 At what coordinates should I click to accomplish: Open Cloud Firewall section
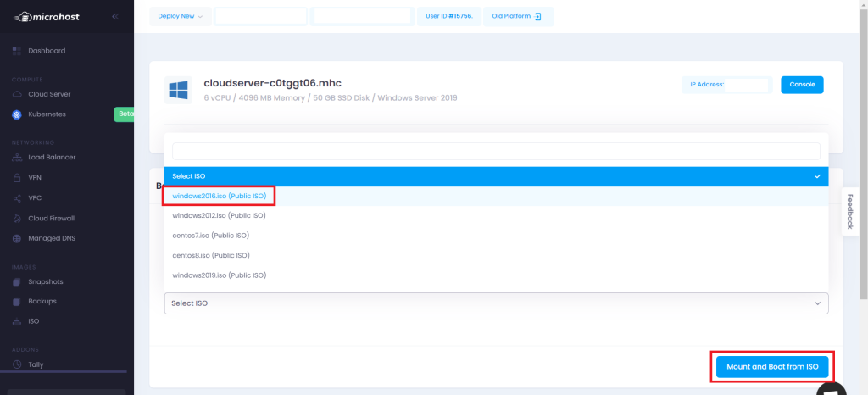[52, 219]
